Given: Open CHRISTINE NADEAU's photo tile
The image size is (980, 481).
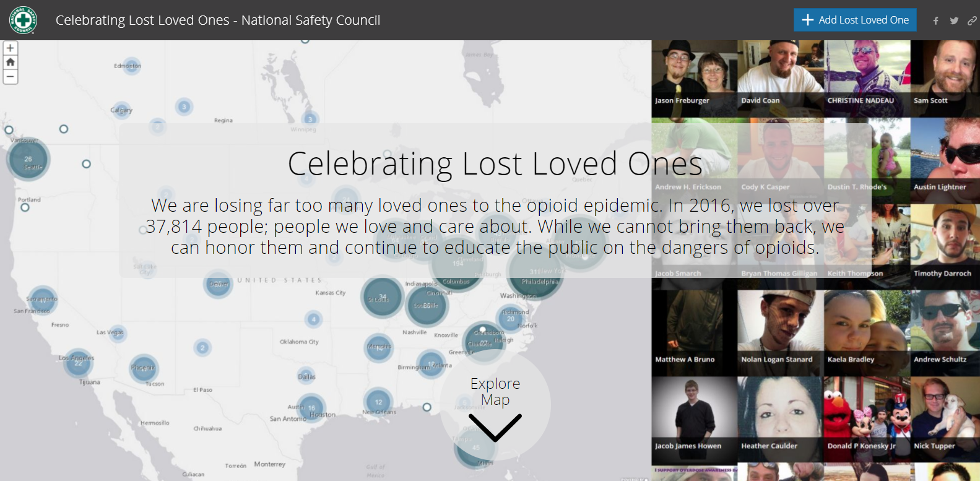Looking at the screenshot, I should (867, 79).
